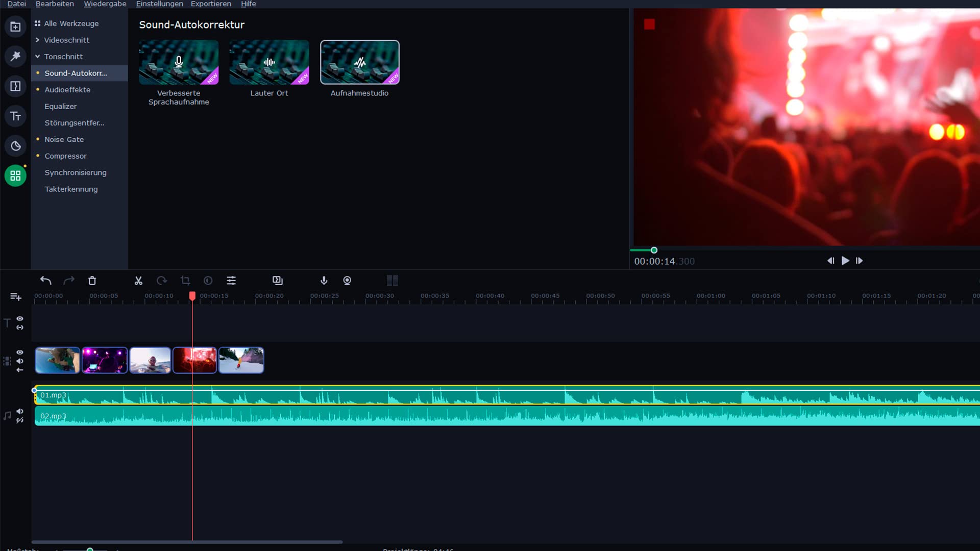The height and width of the screenshot is (551, 980).
Task: Open the stickers clock-shaped panel icon
Action: pyautogui.click(x=15, y=146)
